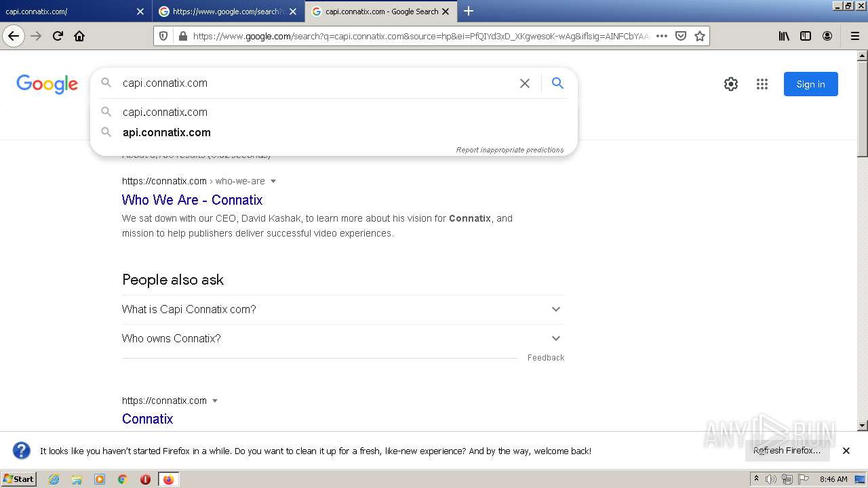The width and height of the screenshot is (868, 488).
Task: Click the browser address bar
Action: (420, 36)
